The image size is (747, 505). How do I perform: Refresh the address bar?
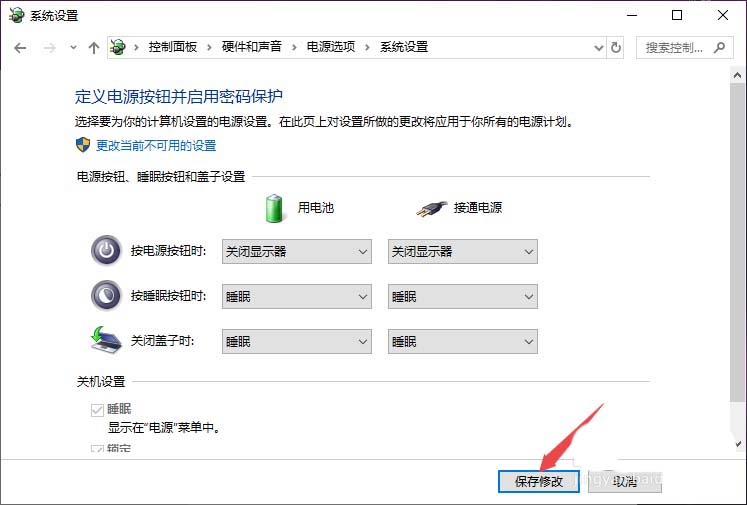(x=616, y=48)
